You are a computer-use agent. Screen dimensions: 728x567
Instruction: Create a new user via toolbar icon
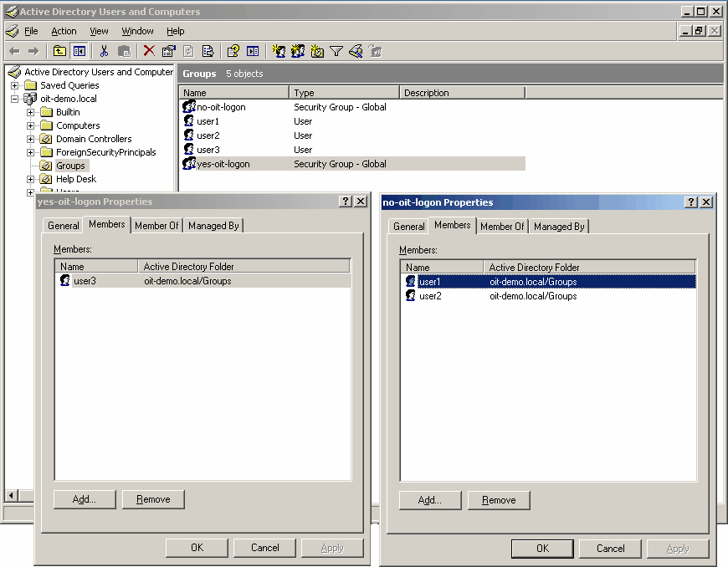click(279, 51)
